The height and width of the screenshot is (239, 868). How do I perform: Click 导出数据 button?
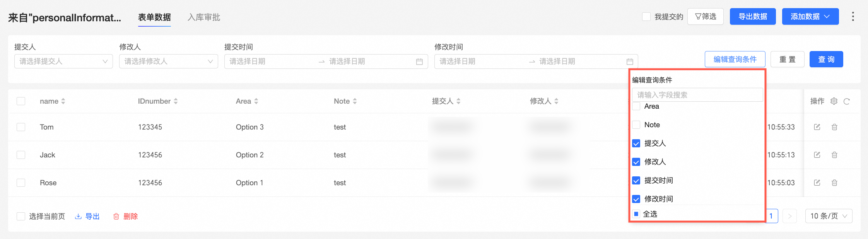[753, 16]
